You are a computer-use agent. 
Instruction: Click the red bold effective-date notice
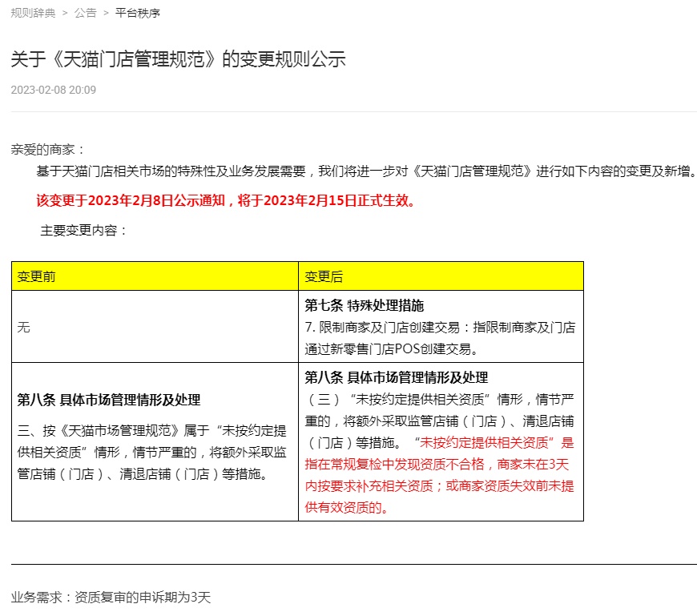click(x=226, y=200)
